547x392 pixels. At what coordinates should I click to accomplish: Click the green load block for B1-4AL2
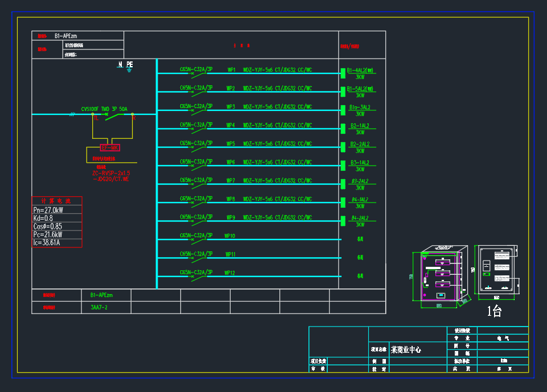(343, 73)
